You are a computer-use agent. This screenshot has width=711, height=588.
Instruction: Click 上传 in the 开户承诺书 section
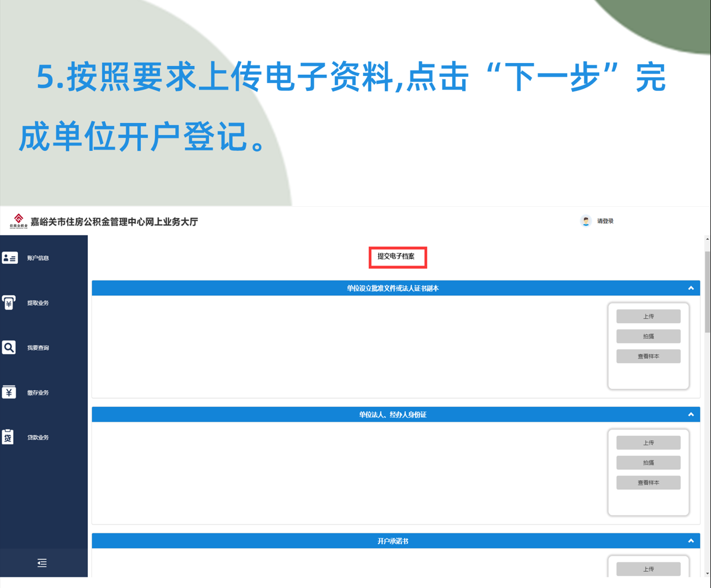(x=648, y=569)
